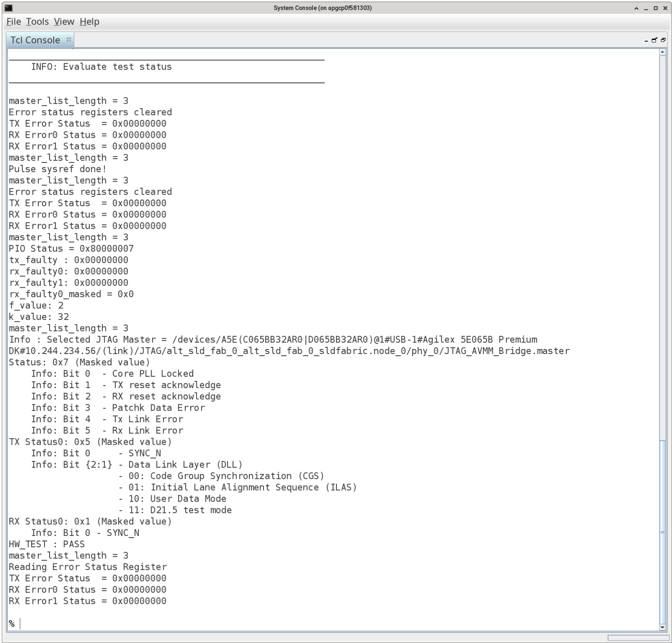Click 'Reading Error Status Register' line
672x643 pixels.
click(x=87, y=567)
